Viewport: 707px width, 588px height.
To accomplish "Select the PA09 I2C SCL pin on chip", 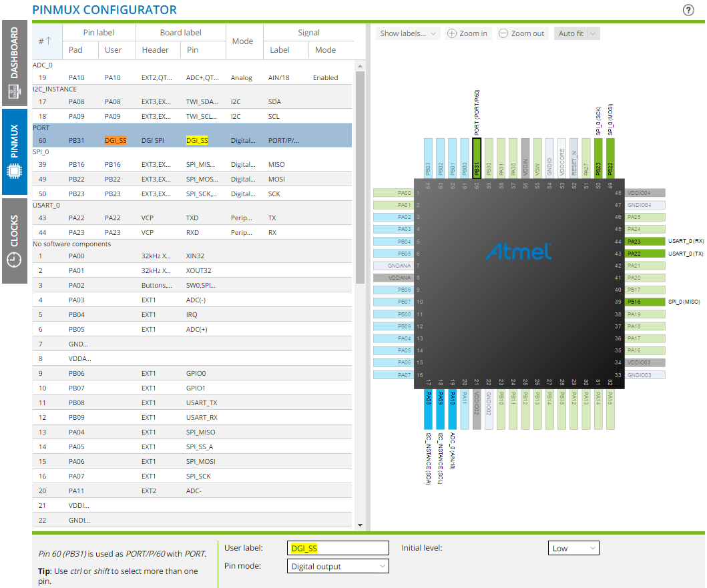I will pyautogui.click(x=441, y=409).
